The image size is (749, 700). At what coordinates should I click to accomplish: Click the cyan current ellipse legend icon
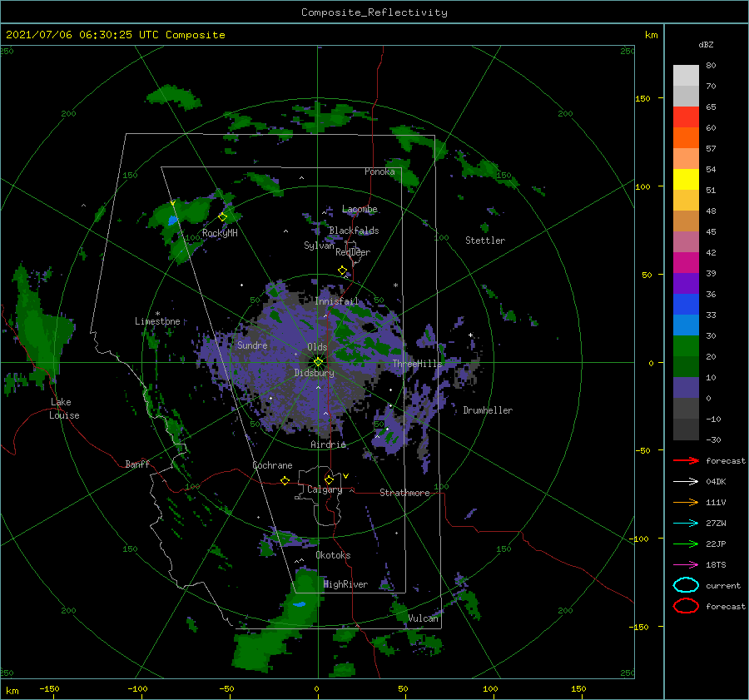(x=686, y=585)
